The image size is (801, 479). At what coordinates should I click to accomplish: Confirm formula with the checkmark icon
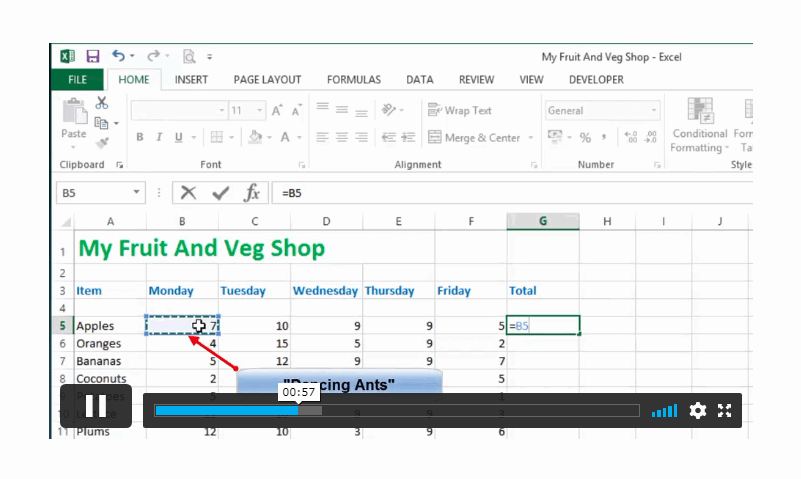221,193
